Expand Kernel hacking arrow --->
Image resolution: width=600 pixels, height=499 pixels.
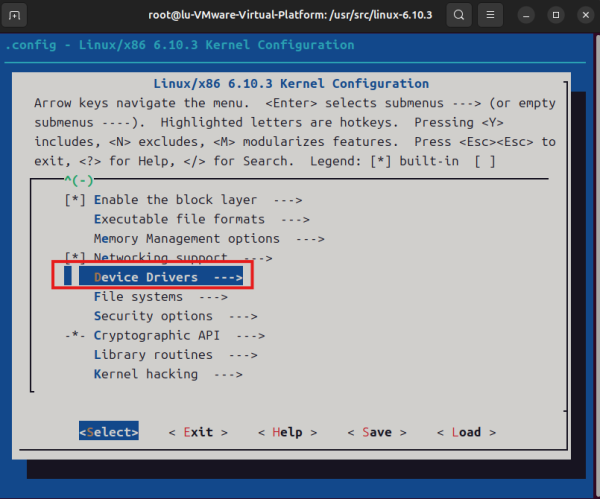click(x=228, y=375)
